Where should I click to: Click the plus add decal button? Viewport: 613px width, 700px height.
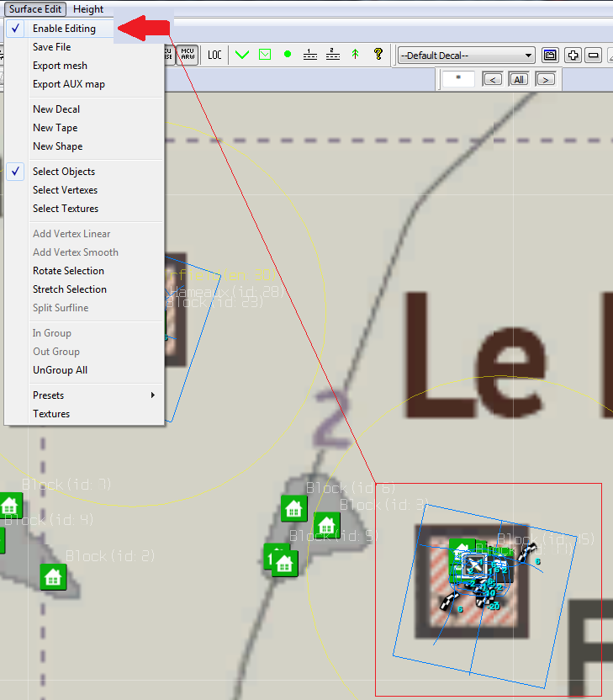coord(573,56)
